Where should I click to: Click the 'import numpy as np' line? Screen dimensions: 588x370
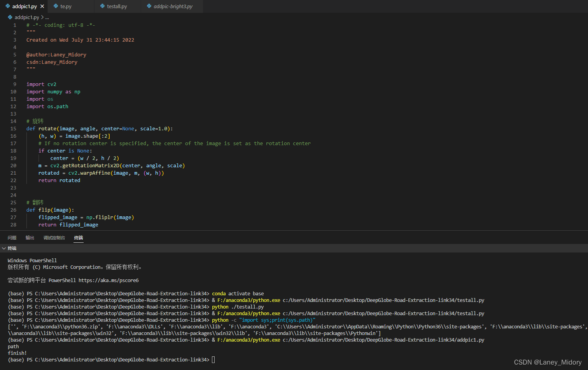[53, 91]
